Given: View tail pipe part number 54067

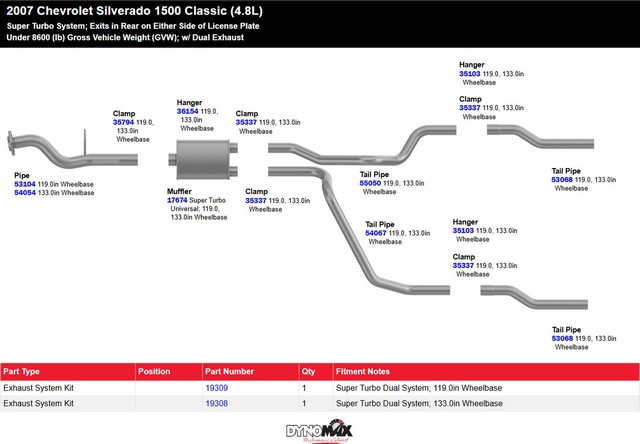Looking at the screenshot, I should pos(376,233).
